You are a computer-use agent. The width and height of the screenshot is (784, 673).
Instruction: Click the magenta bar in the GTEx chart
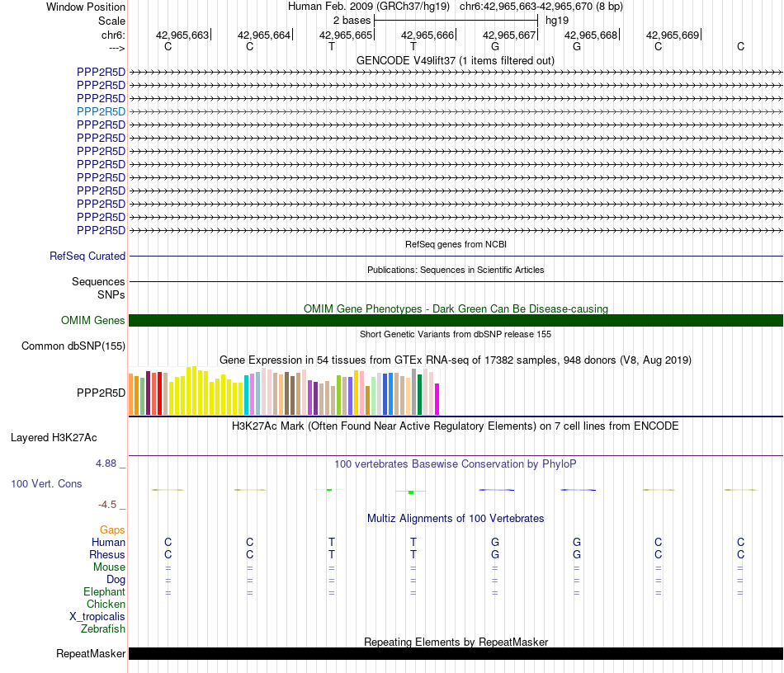437,399
